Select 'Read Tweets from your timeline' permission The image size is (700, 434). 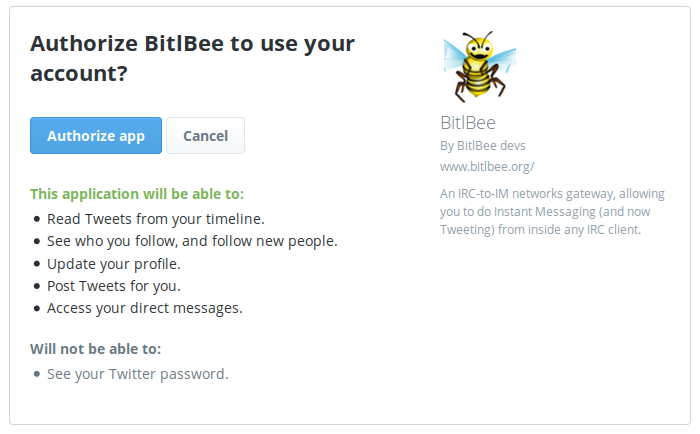click(x=155, y=218)
